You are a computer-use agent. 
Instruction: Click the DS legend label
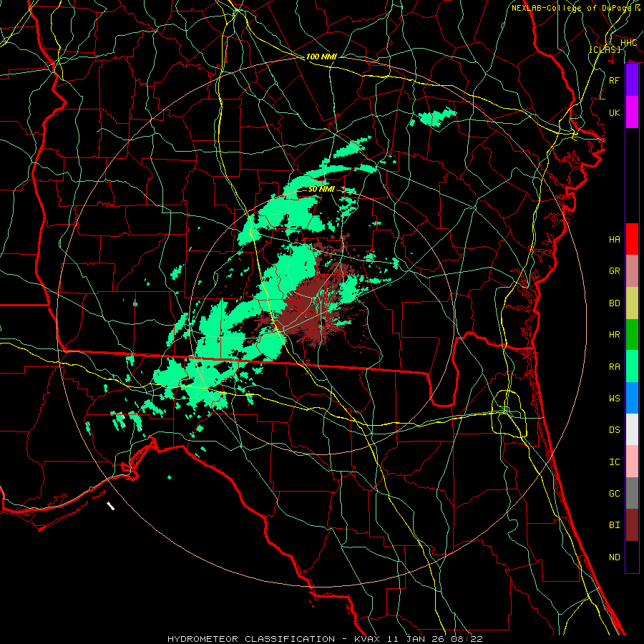[x=614, y=430]
